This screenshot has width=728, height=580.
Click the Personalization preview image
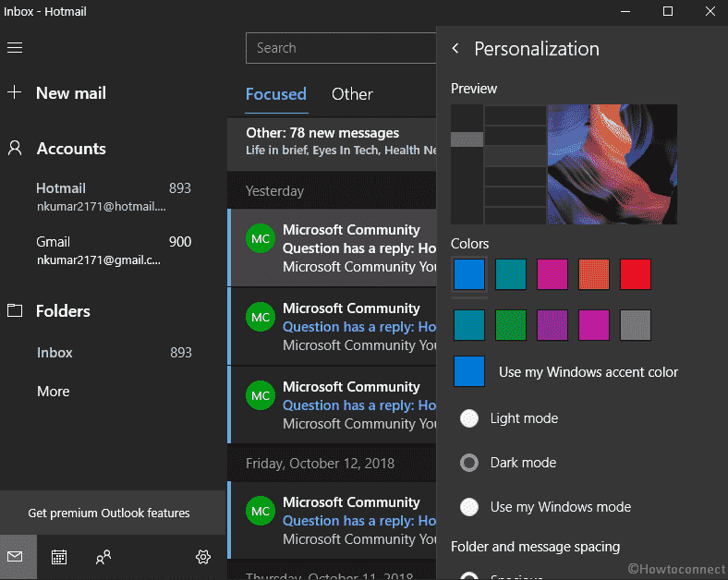564,164
